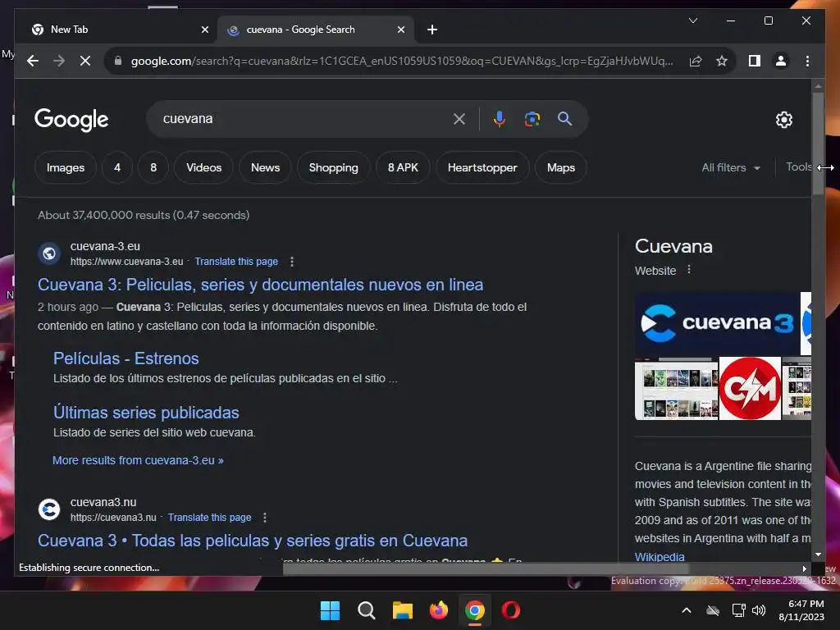Clear the Google search box text
Image resolution: width=840 pixels, height=630 pixels.
tap(459, 119)
